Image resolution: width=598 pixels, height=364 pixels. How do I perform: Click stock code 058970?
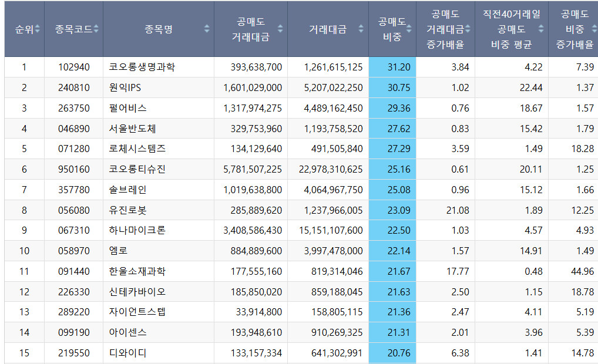pyautogui.click(x=74, y=251)
